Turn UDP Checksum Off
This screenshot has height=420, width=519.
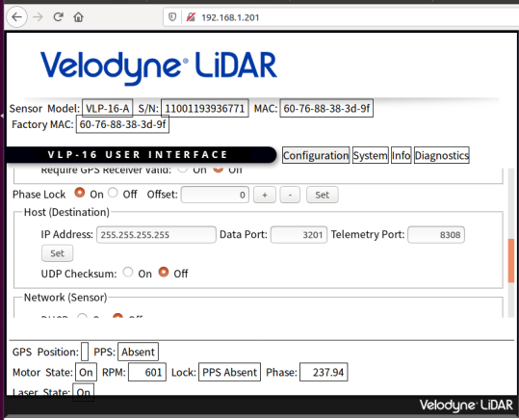164,273
